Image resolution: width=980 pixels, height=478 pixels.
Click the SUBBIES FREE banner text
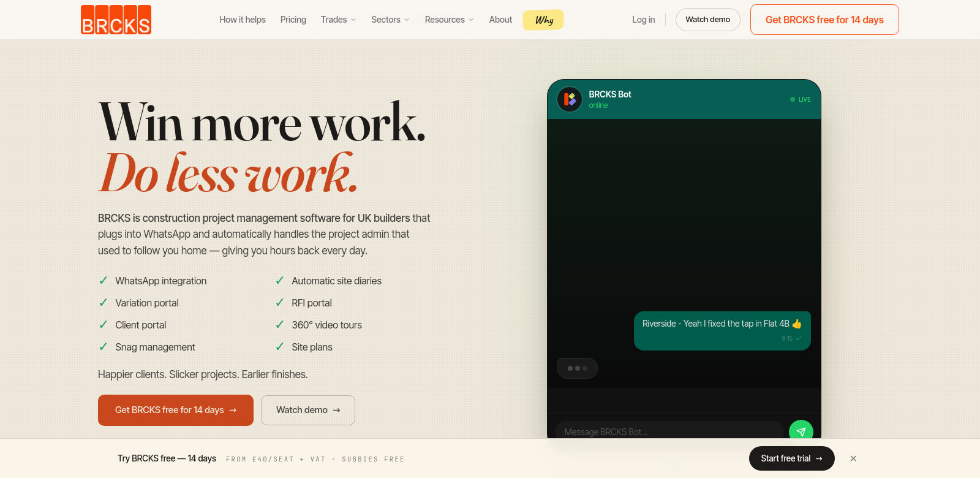pyautogui.click(x=373, y=459)
